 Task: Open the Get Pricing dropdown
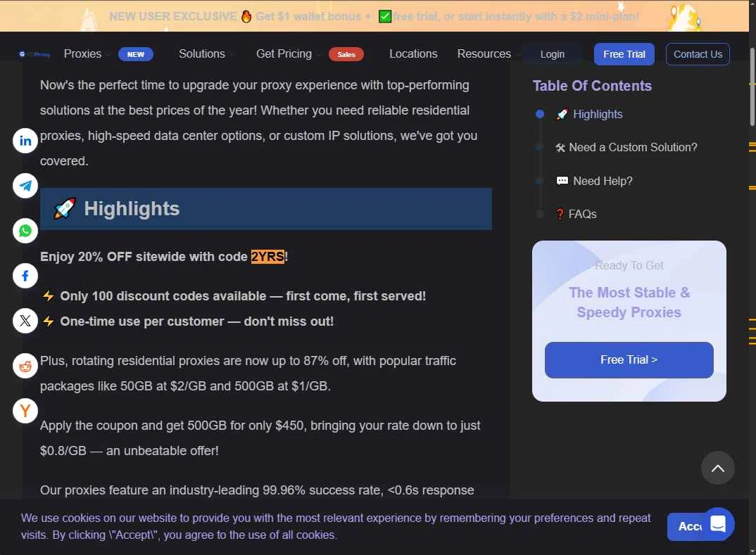[284, 54]
